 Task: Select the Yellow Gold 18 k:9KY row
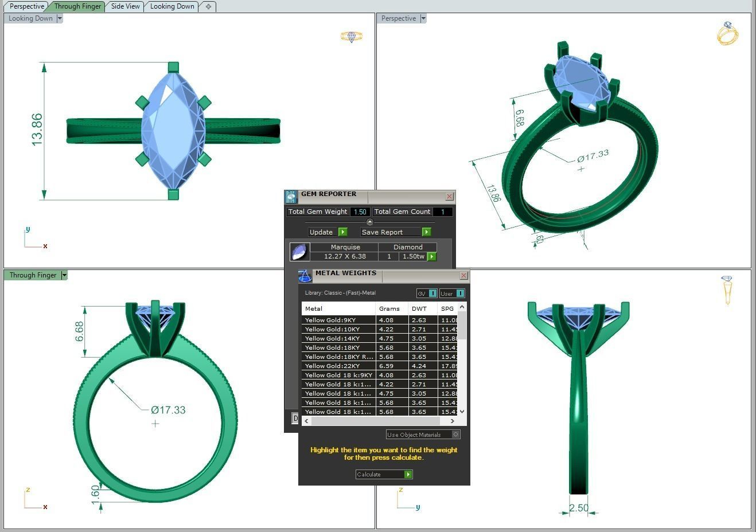380,375
